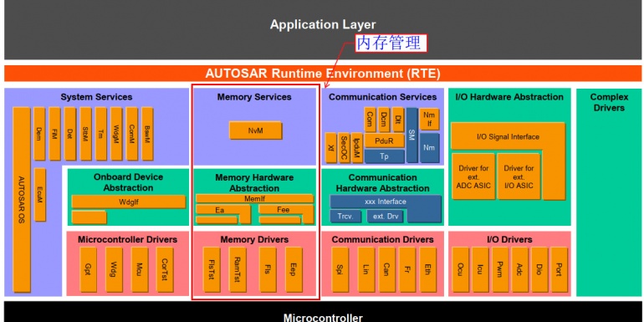Select the Complex Drivers column
Image resolution: width=644 pixels, height=322 pixels.
609,192
